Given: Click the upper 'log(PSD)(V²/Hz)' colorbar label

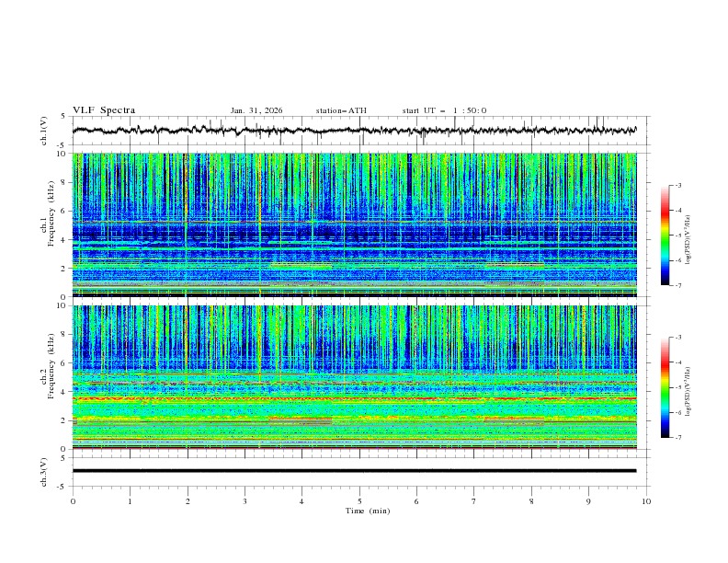Looking at the screenshot, I should pos(688,240).
